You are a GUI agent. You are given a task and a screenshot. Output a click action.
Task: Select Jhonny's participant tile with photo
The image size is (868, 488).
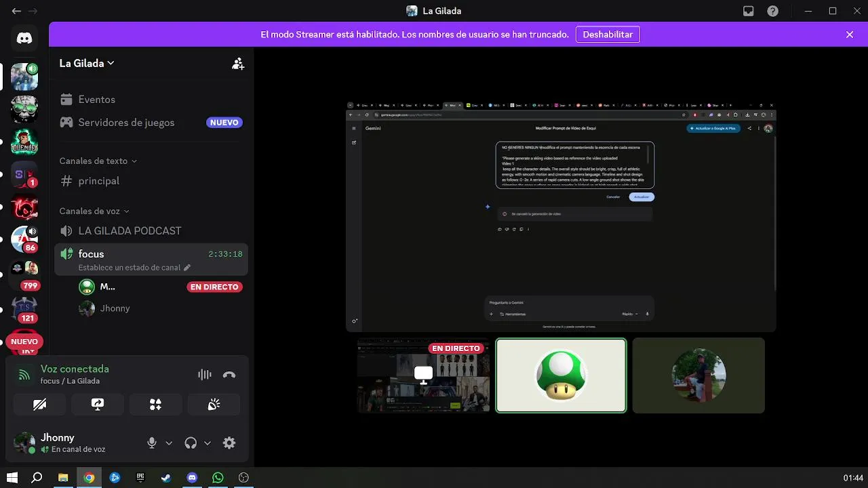(x=698, y=375)
